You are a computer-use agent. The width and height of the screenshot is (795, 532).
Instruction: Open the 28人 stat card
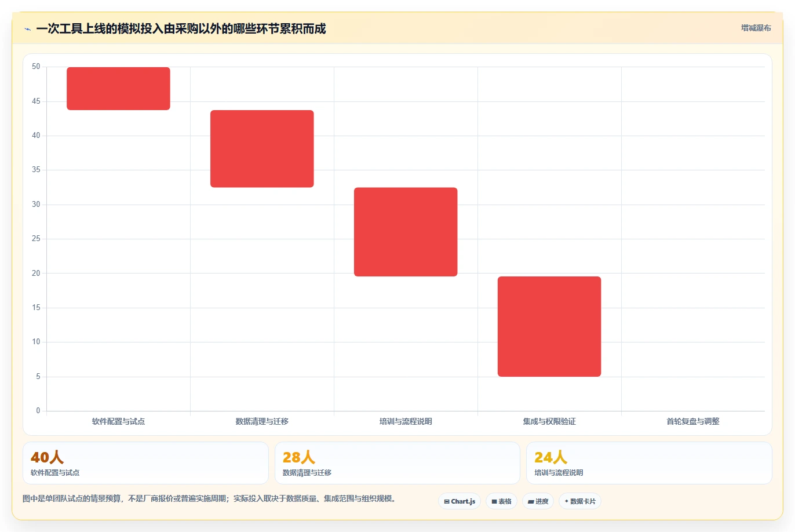(x=397, y=463)
